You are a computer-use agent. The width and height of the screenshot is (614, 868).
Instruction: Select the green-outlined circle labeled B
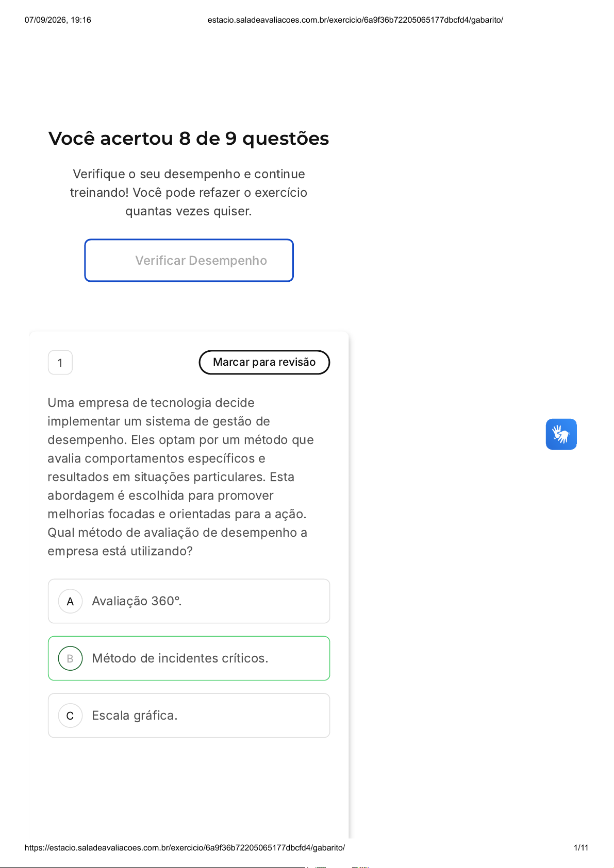[71, 658]
